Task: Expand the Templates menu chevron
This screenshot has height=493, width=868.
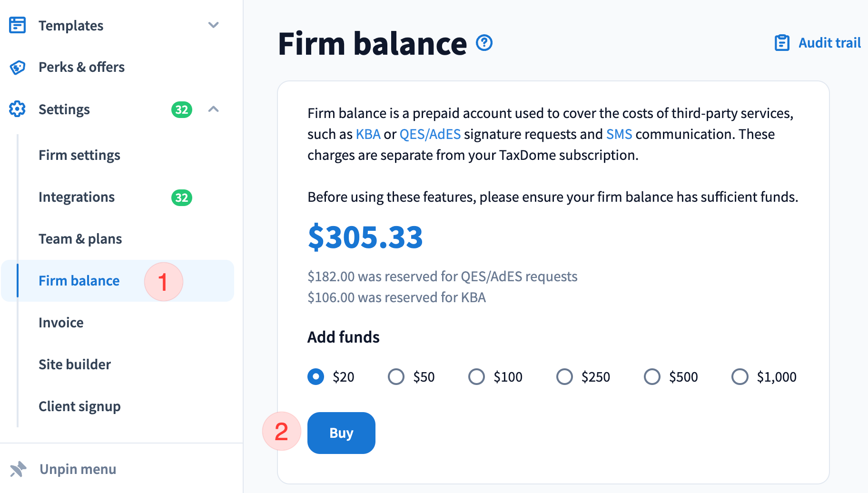Action: 214,25
